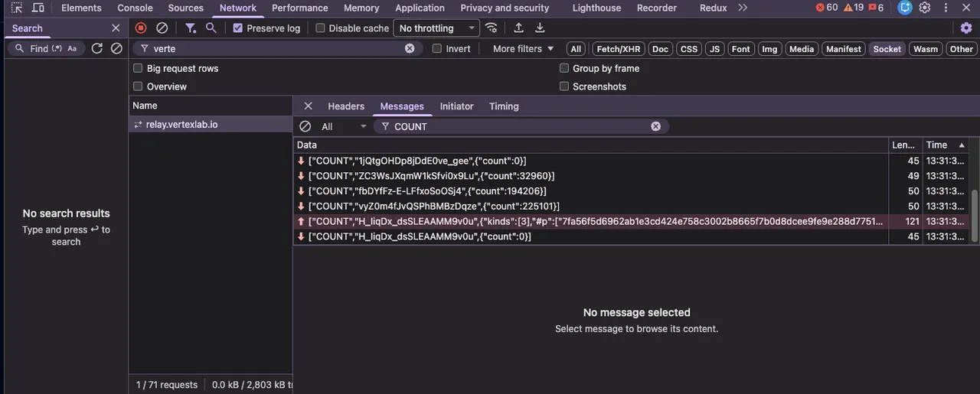
Task: Check the Group by frame option
Action: (564, 68)
